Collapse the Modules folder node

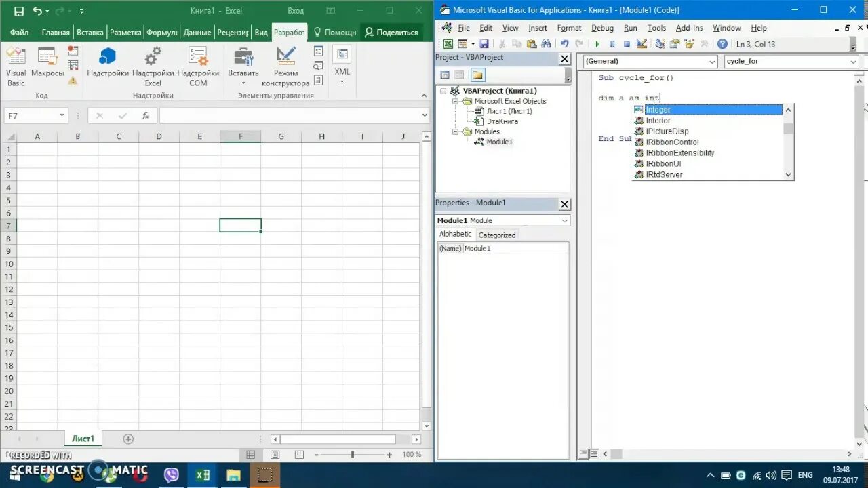coord(456,131)
